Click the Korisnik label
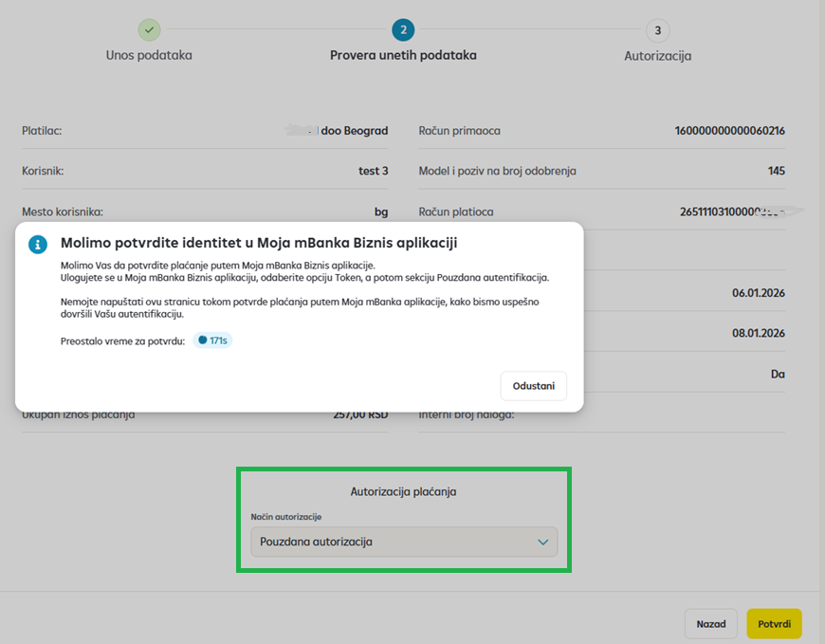825x644 pixels. point(43,171)
